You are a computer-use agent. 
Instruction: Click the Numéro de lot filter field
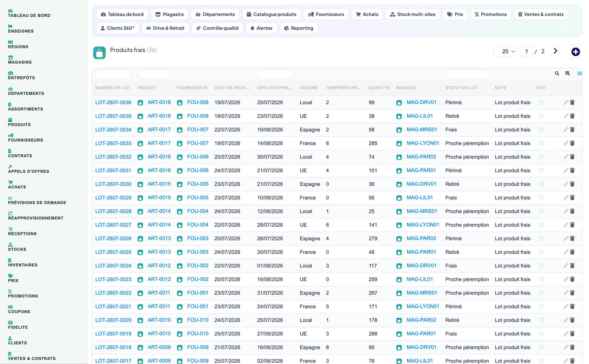pos(113,74)
